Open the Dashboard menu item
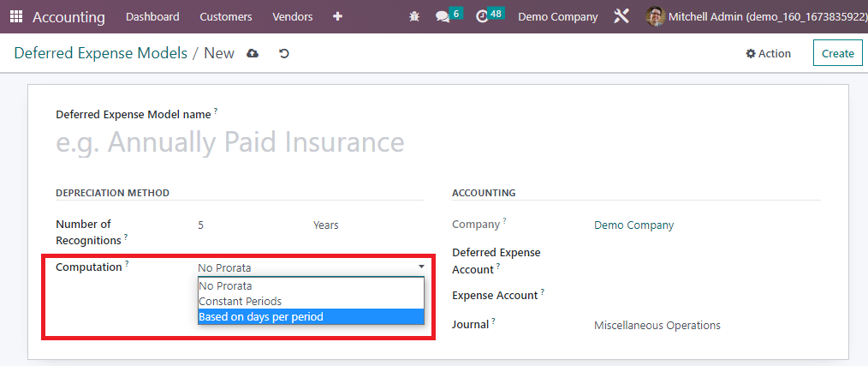The height and width of the screenshot is (366, 868). [x=152, y=16]
